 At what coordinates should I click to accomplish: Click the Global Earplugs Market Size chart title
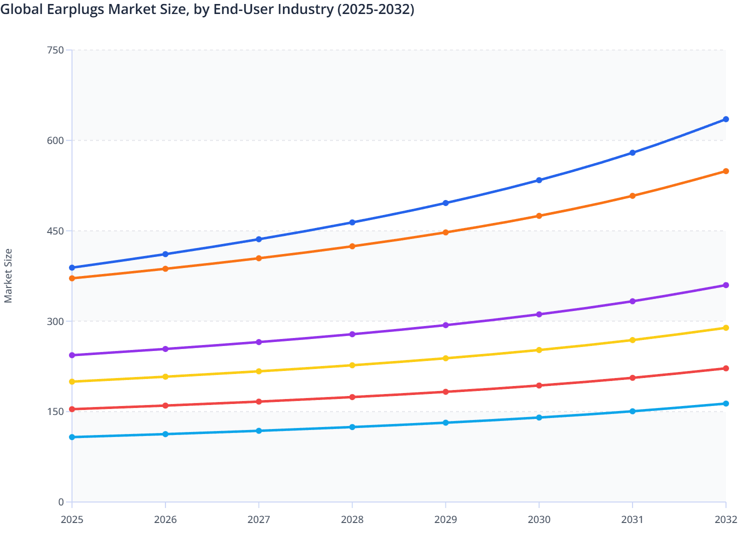(207, 9)
